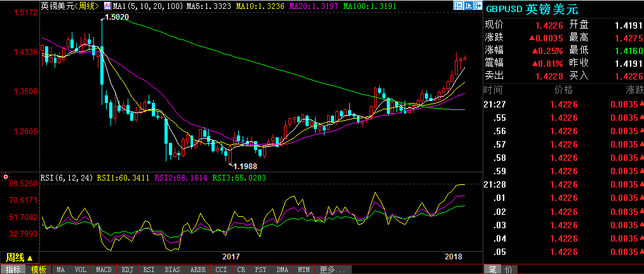
Task: Select the BIAS indicator tab
Action: pyautogui.click(x=172, y=270)
